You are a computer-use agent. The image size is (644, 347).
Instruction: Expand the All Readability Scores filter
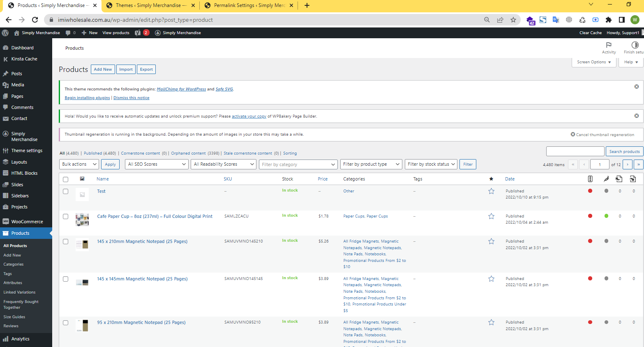(224, 164)
